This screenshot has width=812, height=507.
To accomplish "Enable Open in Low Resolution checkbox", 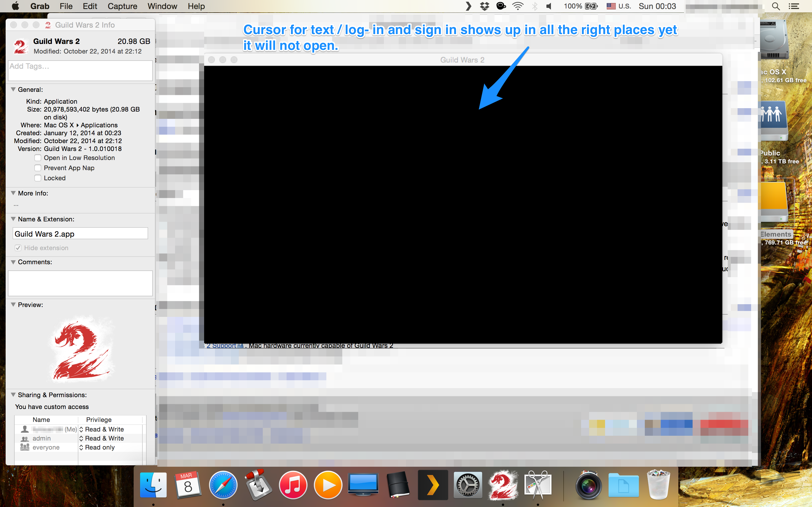I will pyautogui.click(x=38, y=158).
